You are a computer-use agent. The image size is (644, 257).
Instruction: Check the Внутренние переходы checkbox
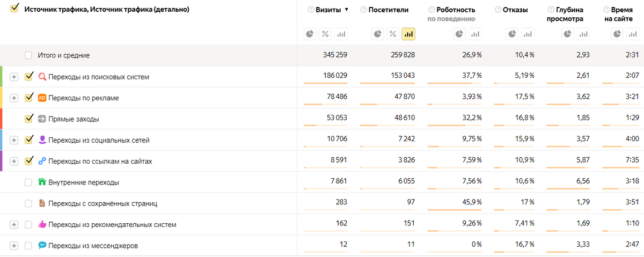28,182
